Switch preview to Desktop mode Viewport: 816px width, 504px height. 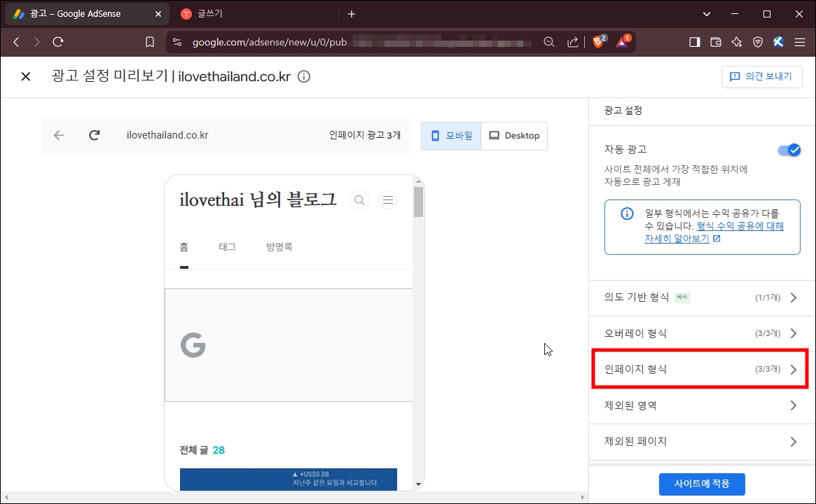514,135
